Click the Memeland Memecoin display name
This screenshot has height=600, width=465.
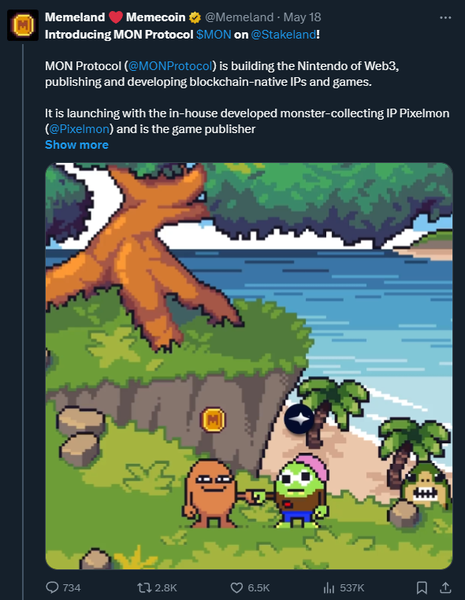click(115, 17)
